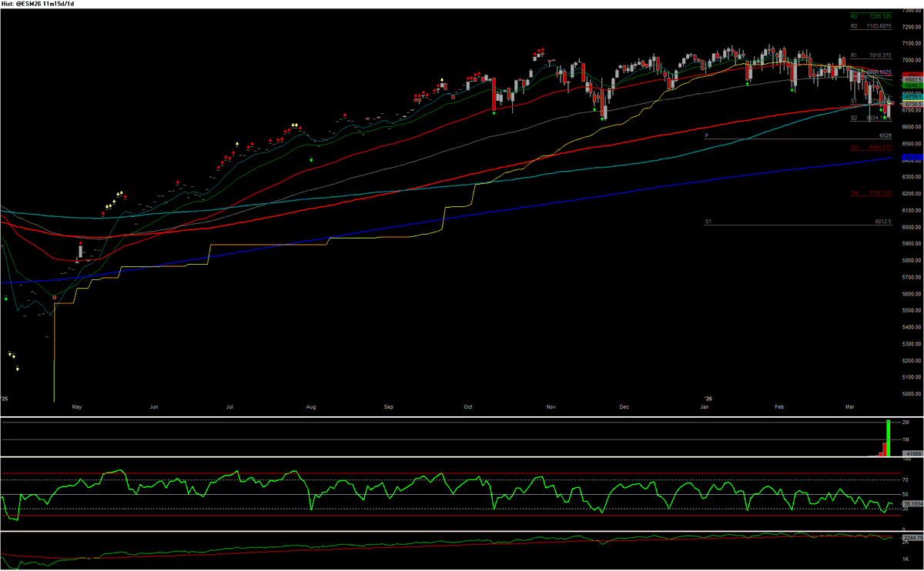924x571 pixels.
Task: Click the 36.1934 RSI value tag
Action: pos(912,504)
